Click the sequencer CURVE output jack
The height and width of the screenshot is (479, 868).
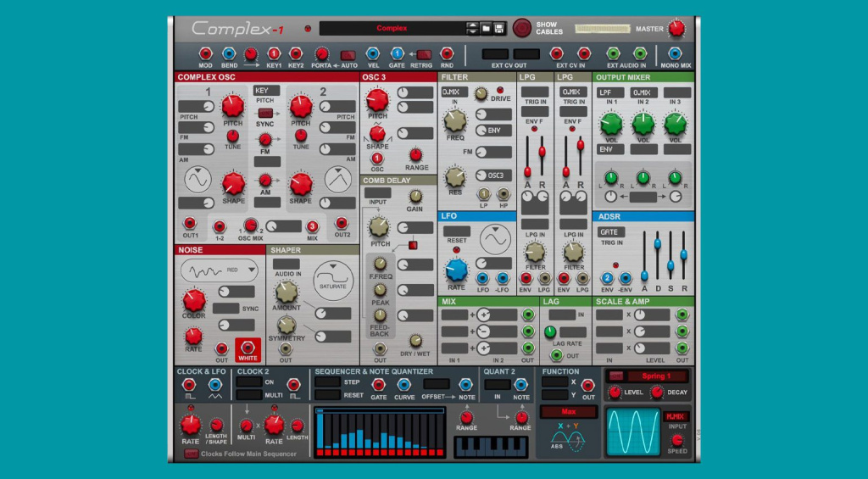403,385
